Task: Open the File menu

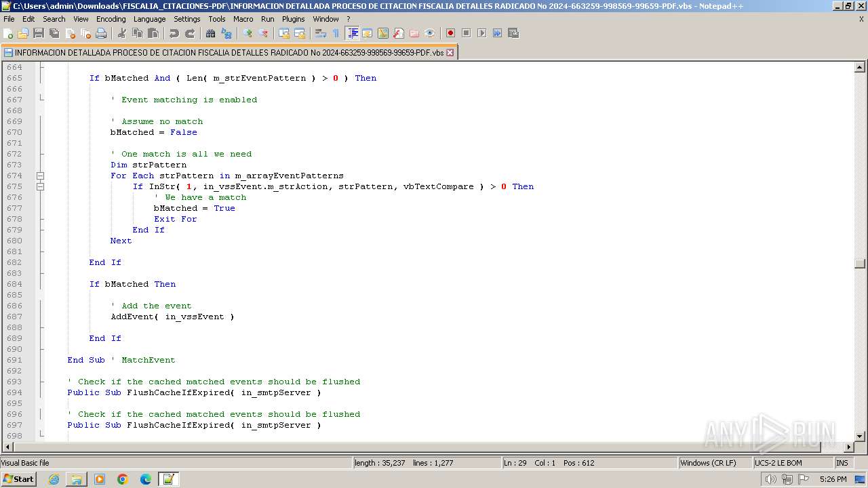Action: [x=9, y=19]
